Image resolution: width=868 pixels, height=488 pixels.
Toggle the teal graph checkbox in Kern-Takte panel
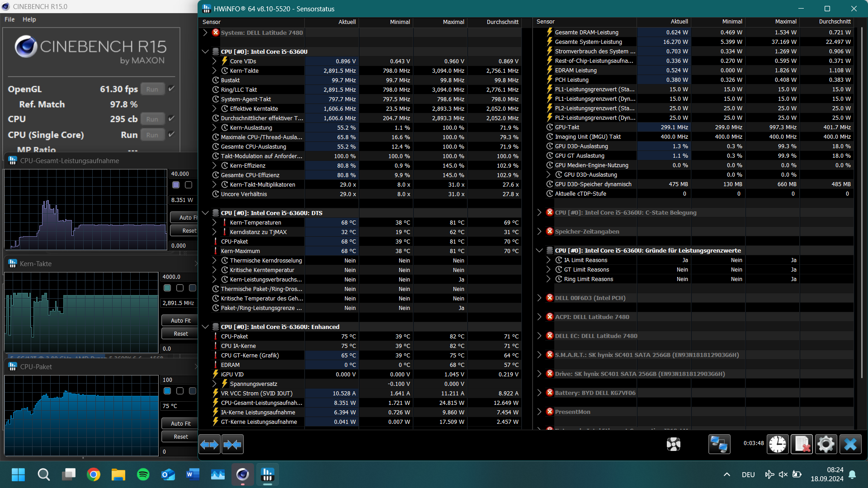(x=167, y=288)
